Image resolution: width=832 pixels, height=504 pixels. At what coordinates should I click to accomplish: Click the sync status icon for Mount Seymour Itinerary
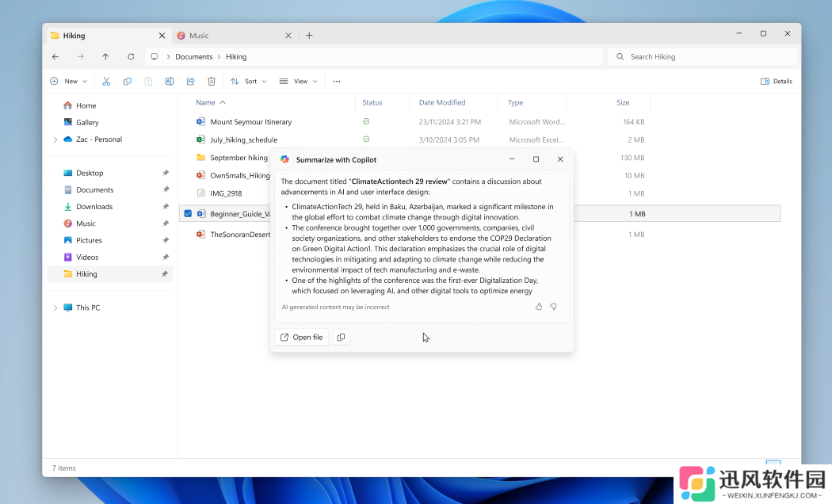coord(366,121)
